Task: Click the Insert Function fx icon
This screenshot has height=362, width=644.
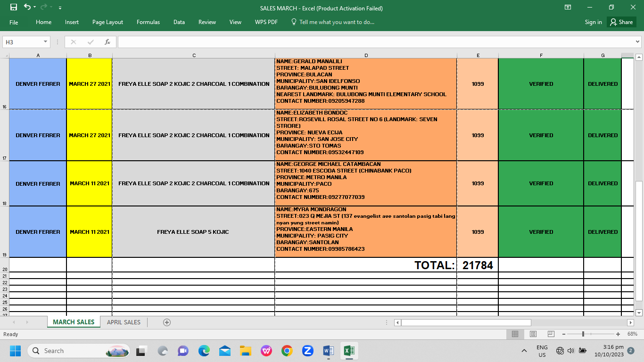Action: (x=107, y=42)
